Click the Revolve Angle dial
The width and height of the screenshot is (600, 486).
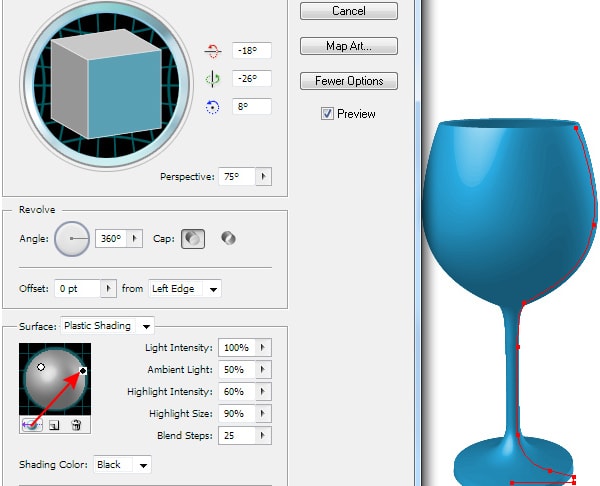click(72, 238)
